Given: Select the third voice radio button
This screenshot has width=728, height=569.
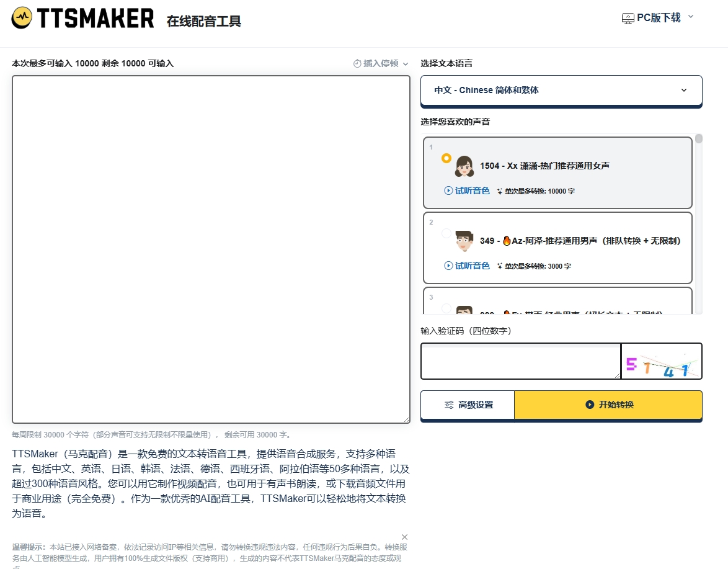Looking at the screenshot, I should pos(446,308).
